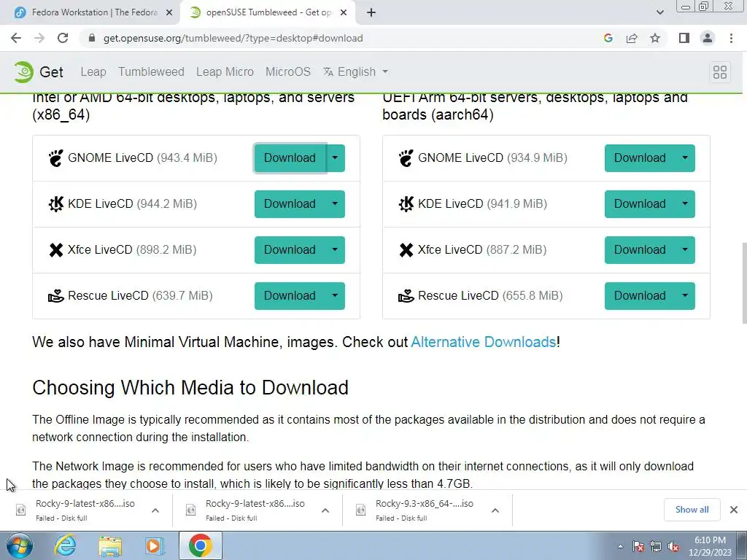This screenshot has width=747, height=560.
Task: Open the tab search chevron
Action: 659,12
